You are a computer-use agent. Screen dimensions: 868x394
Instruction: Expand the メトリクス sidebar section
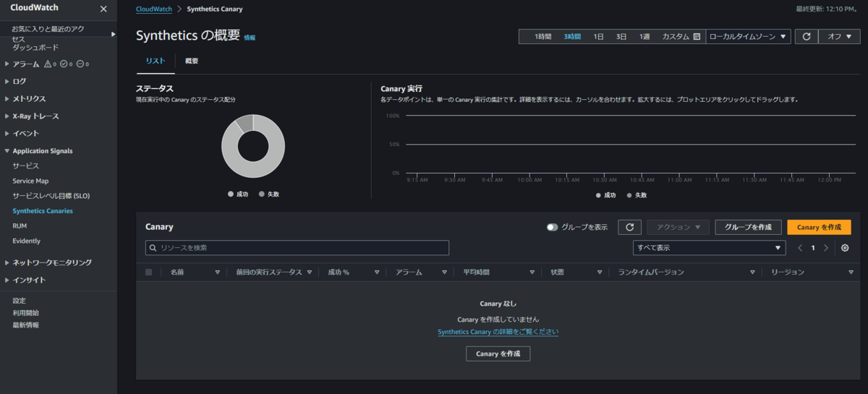(7, 99)
